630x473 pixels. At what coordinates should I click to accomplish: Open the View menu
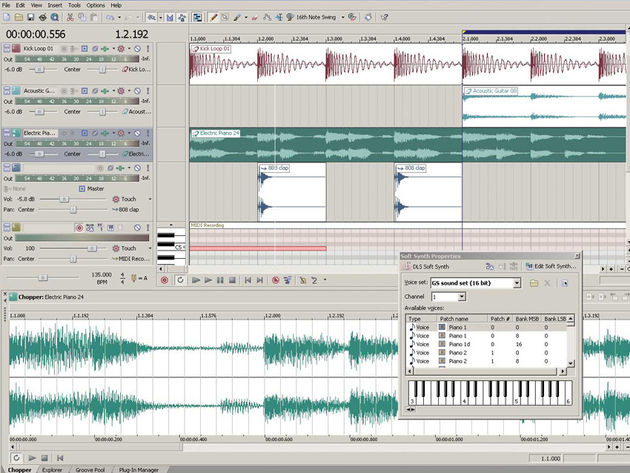(x=36, y=5)
